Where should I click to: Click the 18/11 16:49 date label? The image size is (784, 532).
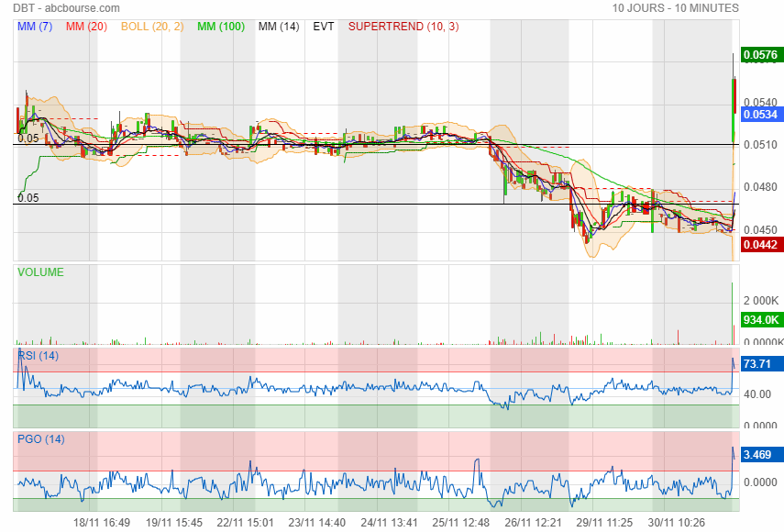click(x=102, y=523)
